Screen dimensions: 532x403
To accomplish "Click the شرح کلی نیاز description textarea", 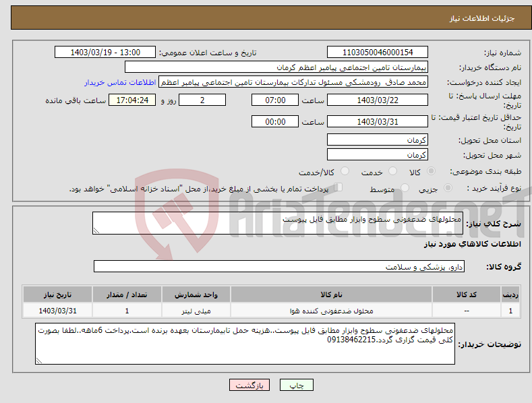I will (x=278, y=223).
